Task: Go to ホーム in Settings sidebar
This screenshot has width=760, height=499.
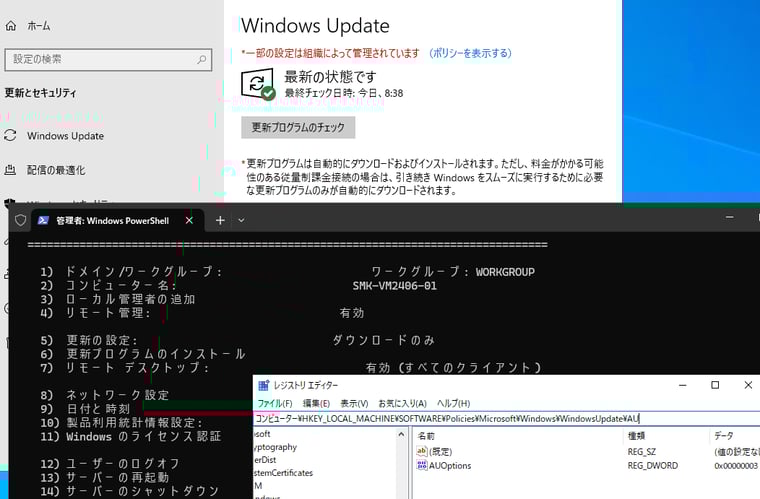Action: 39,26
